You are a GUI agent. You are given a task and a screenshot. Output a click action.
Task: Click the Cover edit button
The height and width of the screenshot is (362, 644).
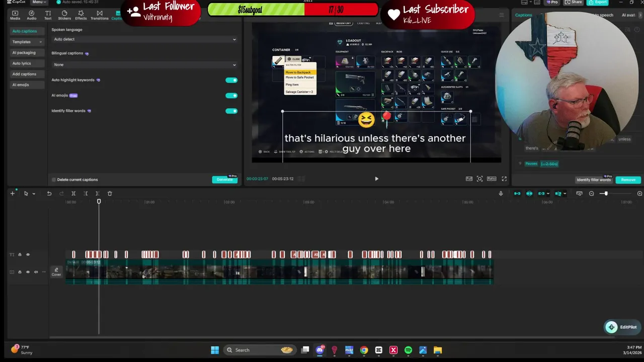pos(56,272)
